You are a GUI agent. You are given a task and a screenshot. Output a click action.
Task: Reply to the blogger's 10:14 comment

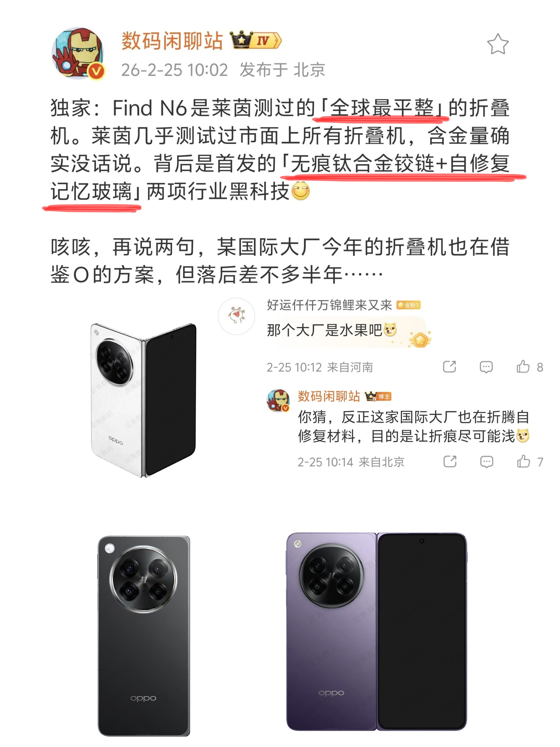click(x=486, y=461)
